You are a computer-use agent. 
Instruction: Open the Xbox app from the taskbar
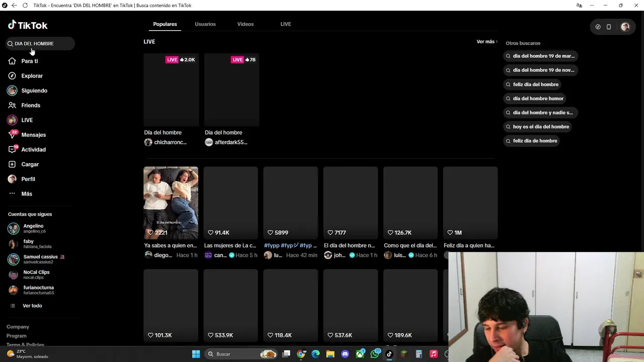click(x=360, y=354)
